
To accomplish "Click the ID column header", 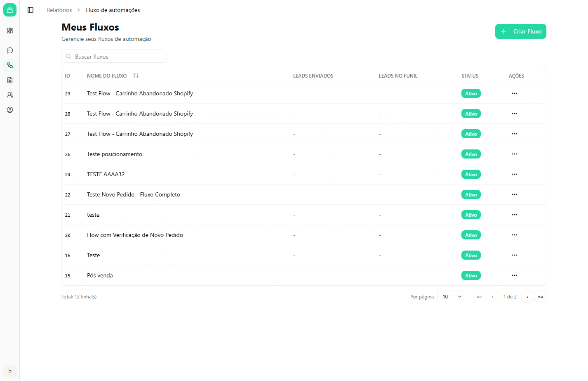I will coord(68,76).
